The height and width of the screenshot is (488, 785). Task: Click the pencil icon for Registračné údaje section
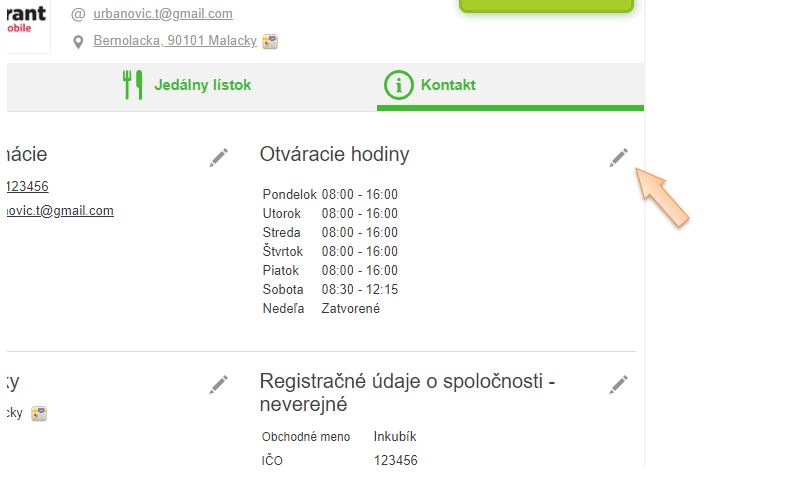[619, 384]
